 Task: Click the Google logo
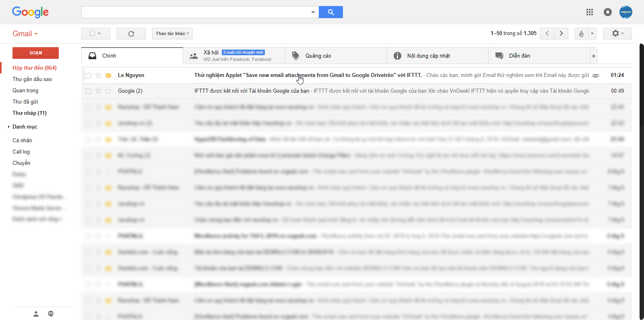click(x=30, y=12)
